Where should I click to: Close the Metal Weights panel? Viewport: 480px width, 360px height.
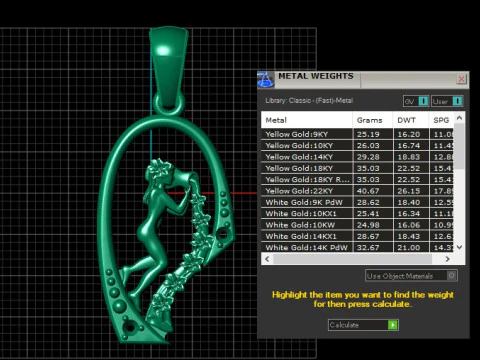tap(461, 79)
